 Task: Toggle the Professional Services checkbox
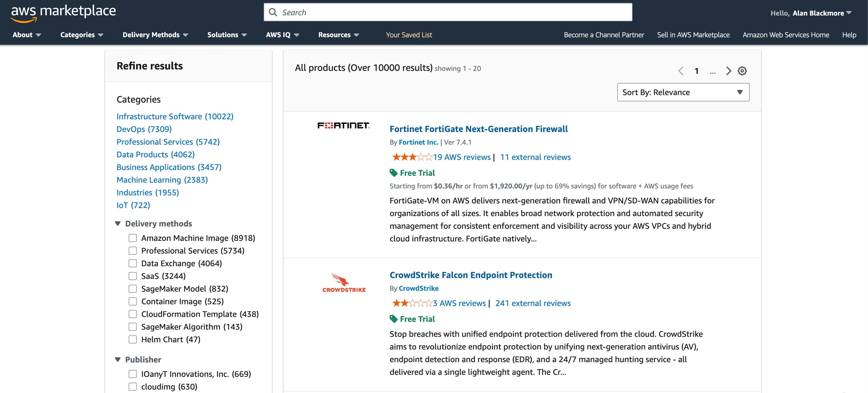tap(132, 251)
